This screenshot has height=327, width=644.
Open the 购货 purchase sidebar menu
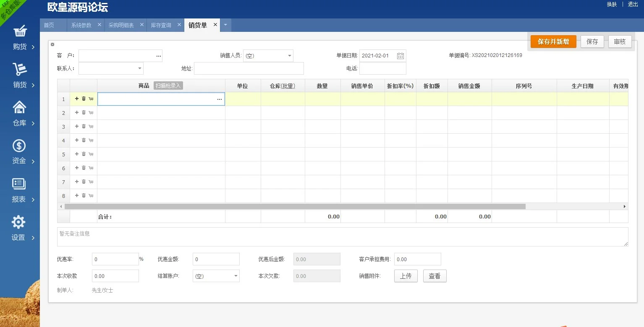(20, 38)
